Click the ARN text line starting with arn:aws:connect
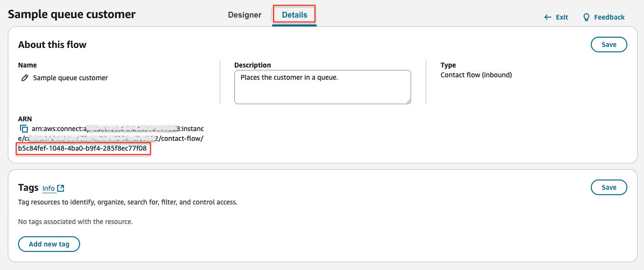Viewport: 644px width, 270px height. click(117, 129)
